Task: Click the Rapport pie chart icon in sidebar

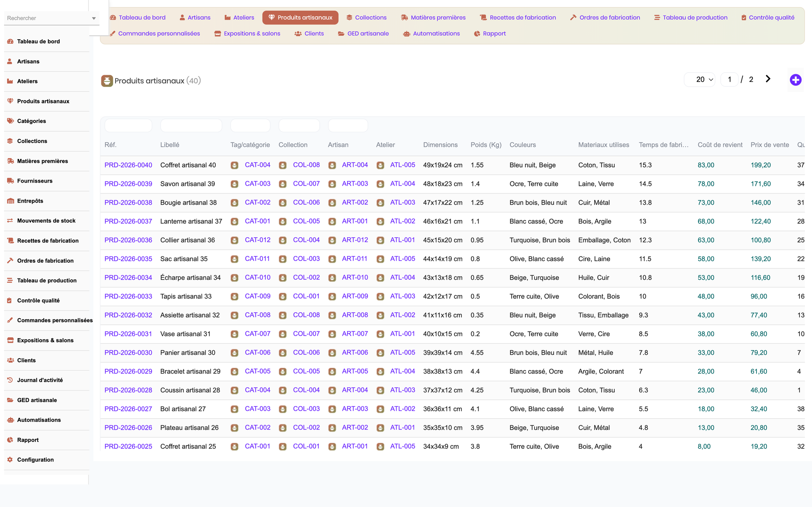Action: coord(10,440)
